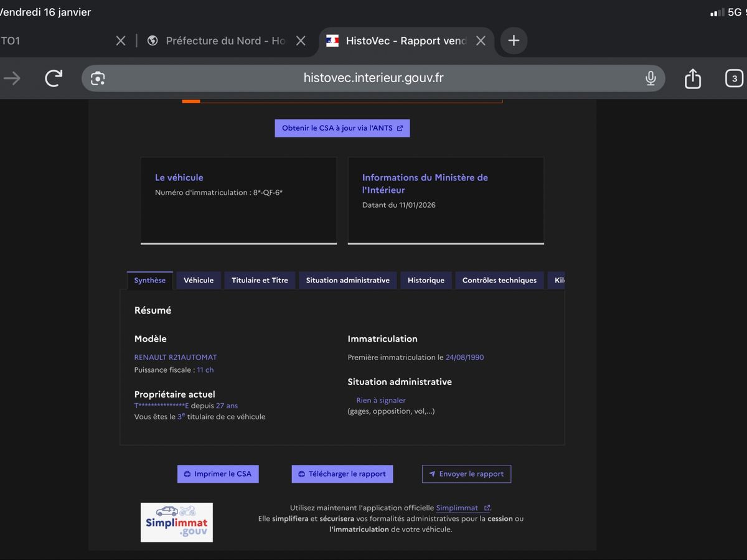Switch to the Historique tab
This screenshot has width=747, height=560.
[426, 280]
